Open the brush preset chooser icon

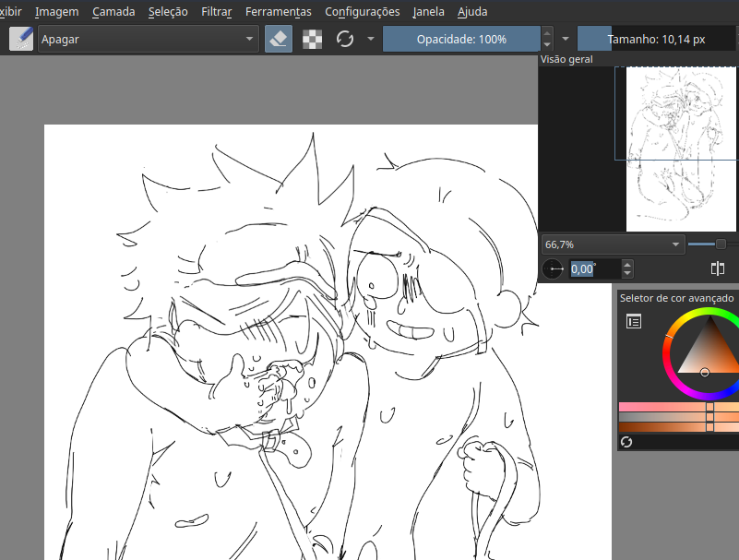tap(21, 39)
